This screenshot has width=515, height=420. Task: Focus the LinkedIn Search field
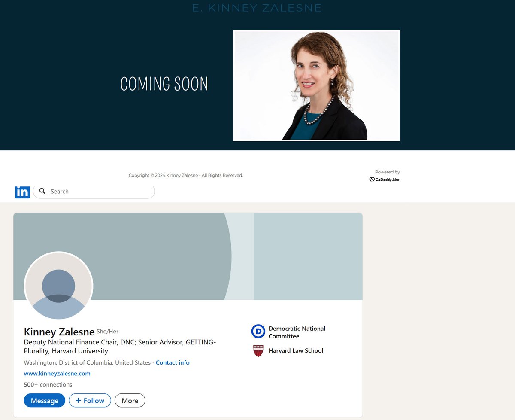coord(94,192)
